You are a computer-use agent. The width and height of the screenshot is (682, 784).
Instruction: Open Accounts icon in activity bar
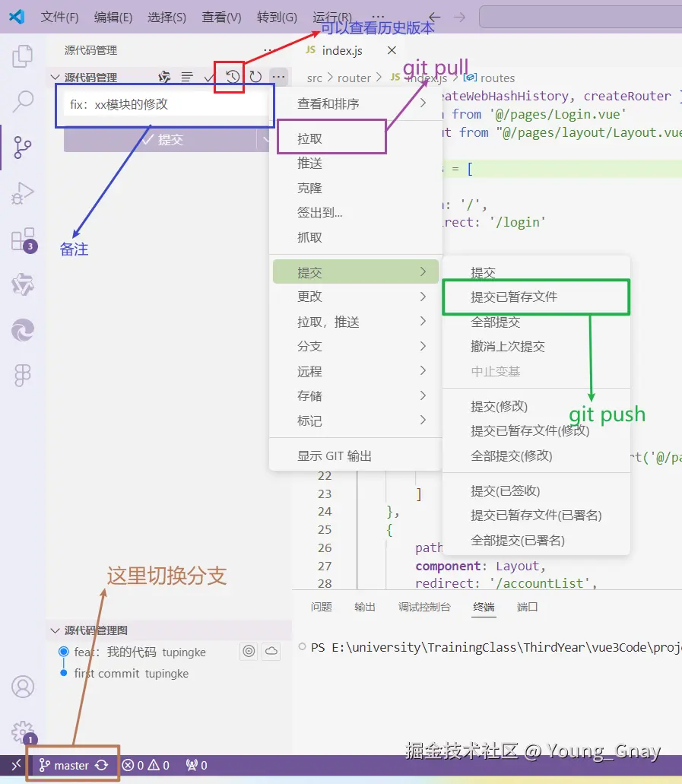coord(23,687)
